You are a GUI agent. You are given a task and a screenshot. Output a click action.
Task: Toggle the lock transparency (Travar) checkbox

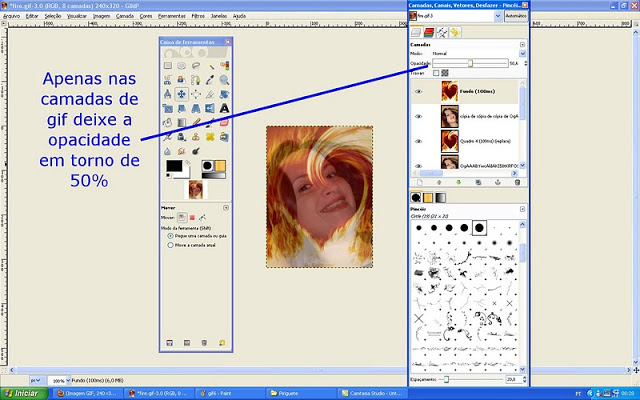click(x=436, y=71)
